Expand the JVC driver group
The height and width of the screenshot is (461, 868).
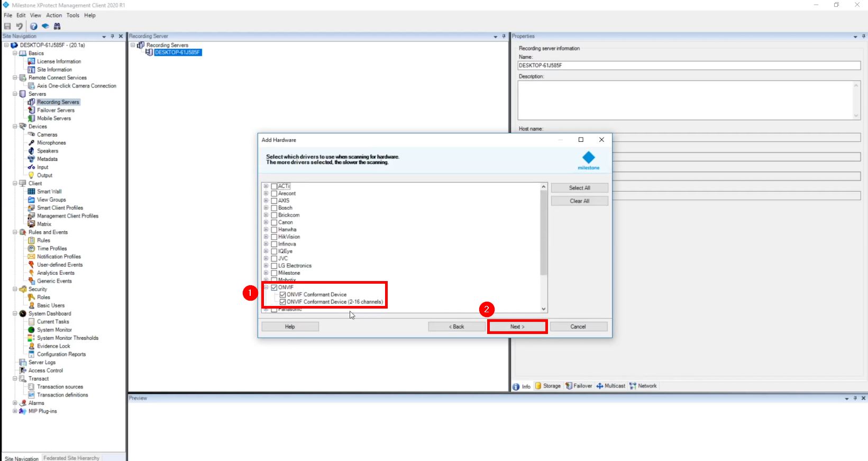click(266, 259)
